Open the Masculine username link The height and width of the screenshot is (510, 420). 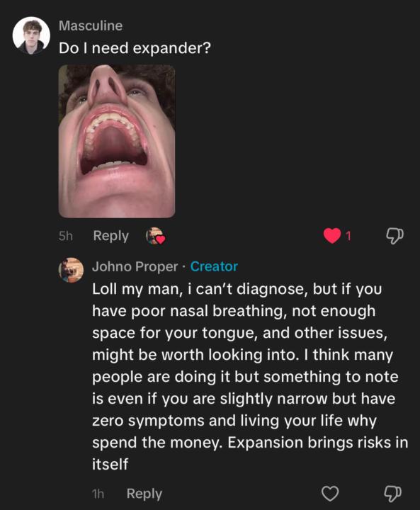tap(91, 25)
